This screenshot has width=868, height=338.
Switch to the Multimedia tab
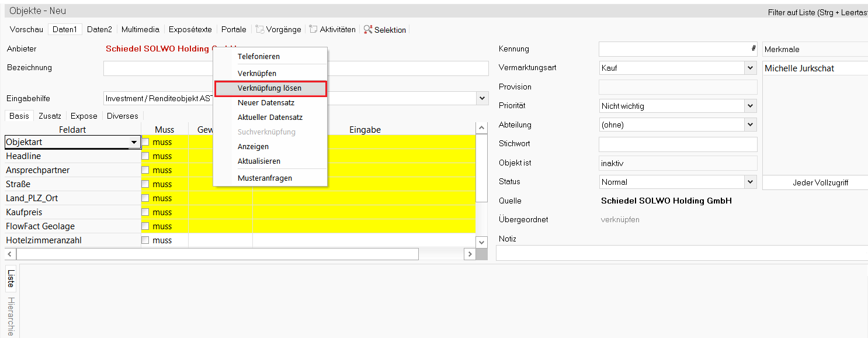pyautogui.click(x=140, y=29)
